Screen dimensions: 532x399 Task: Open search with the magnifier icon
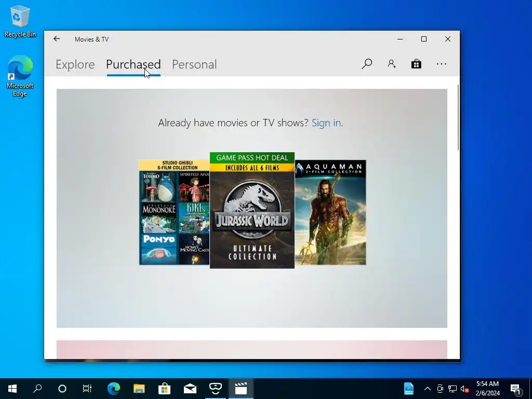tap(367, 64)
